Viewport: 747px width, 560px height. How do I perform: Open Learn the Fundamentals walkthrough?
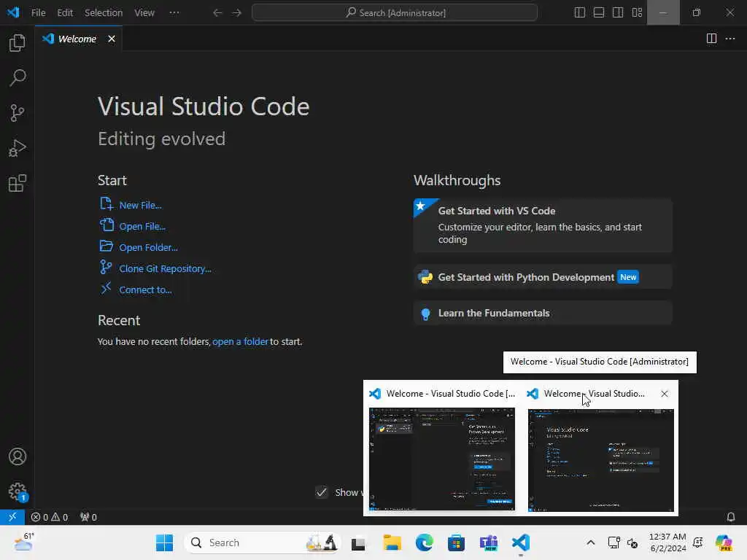(x=543, y=313)
